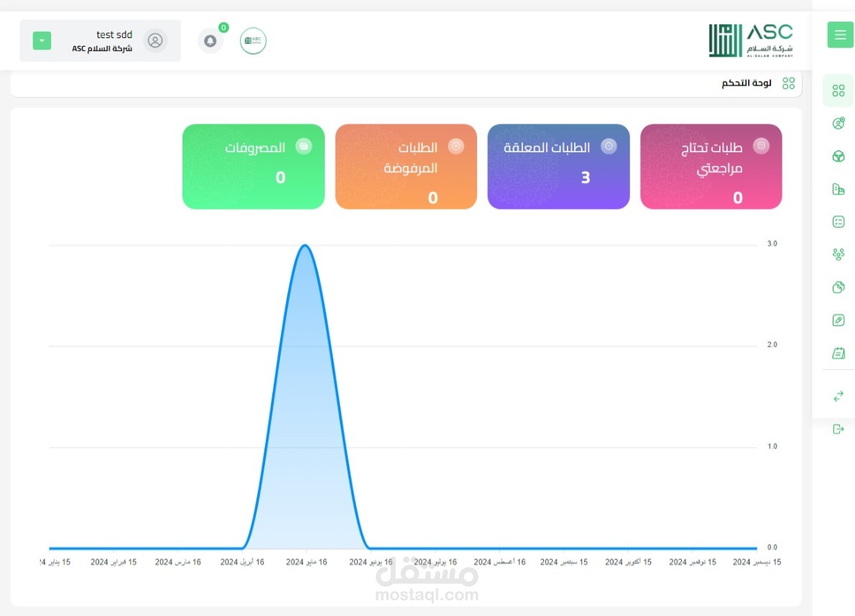Open the checklist icon in sidebar

838,222
